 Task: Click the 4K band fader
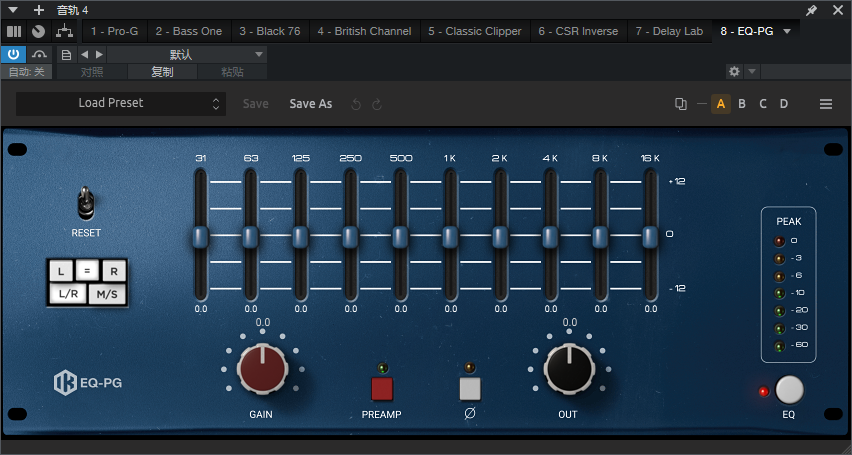coord(550,237)
